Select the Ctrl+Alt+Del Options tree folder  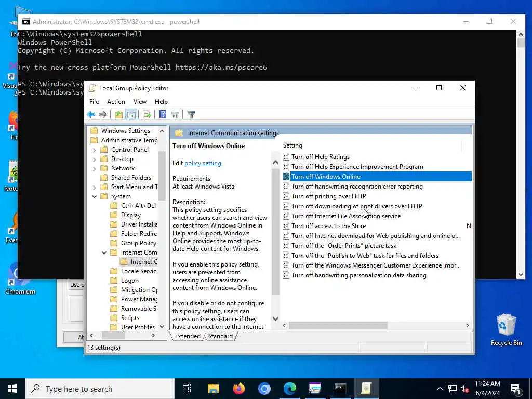pos(138,206)
